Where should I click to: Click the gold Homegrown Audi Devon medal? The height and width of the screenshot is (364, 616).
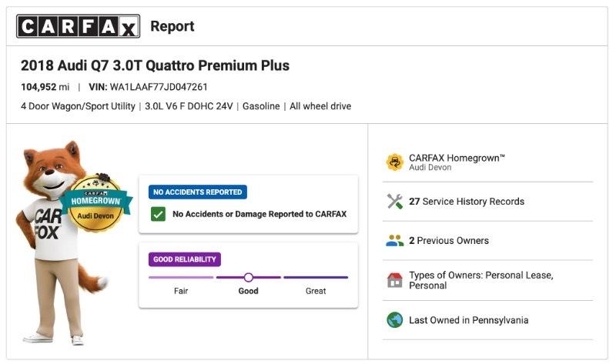95,203
